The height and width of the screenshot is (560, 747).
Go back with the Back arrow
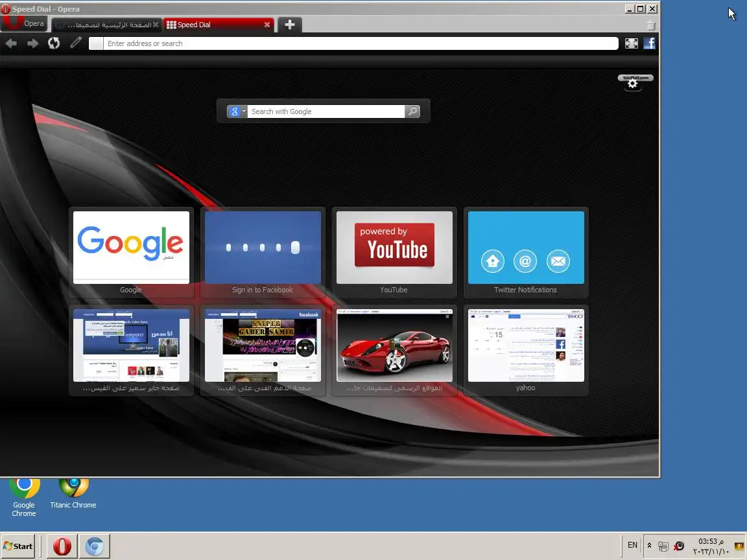pos(12,43)
